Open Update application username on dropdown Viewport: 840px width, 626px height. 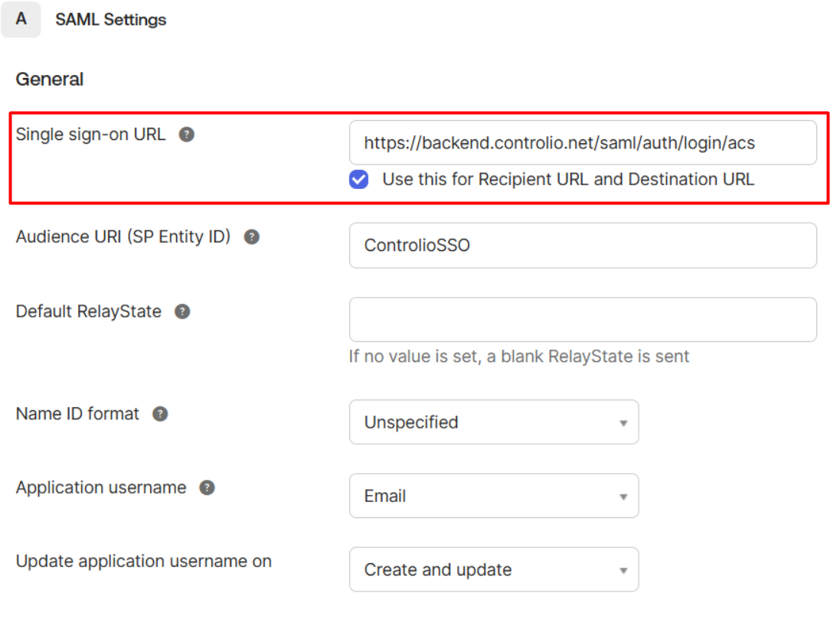click(494, 569)
